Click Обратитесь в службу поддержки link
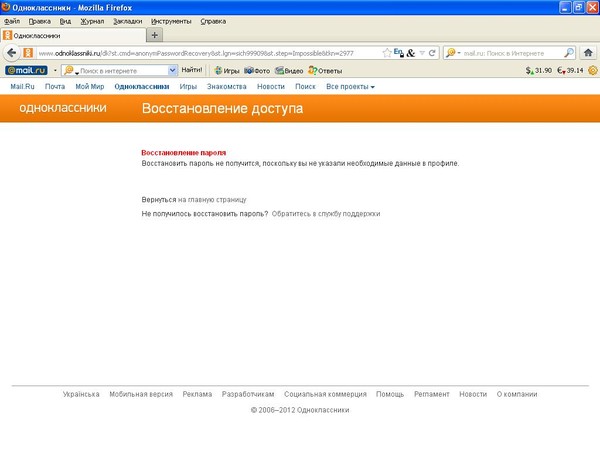 [x=326, y=214]
